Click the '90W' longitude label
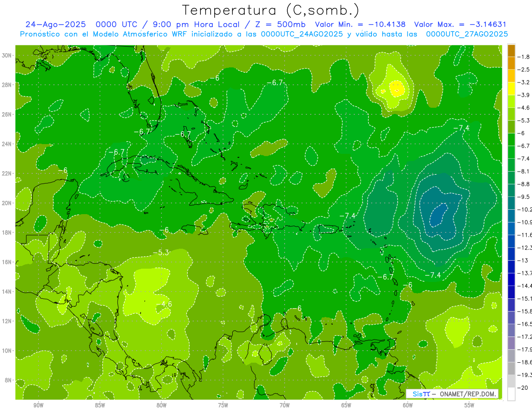 coord(38,406)
